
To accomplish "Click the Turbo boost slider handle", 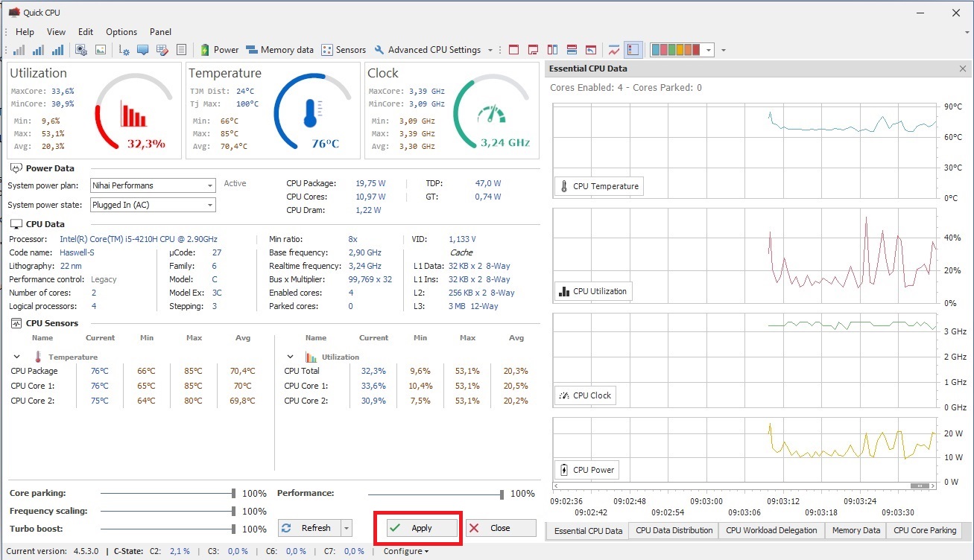I will point(233,529).
